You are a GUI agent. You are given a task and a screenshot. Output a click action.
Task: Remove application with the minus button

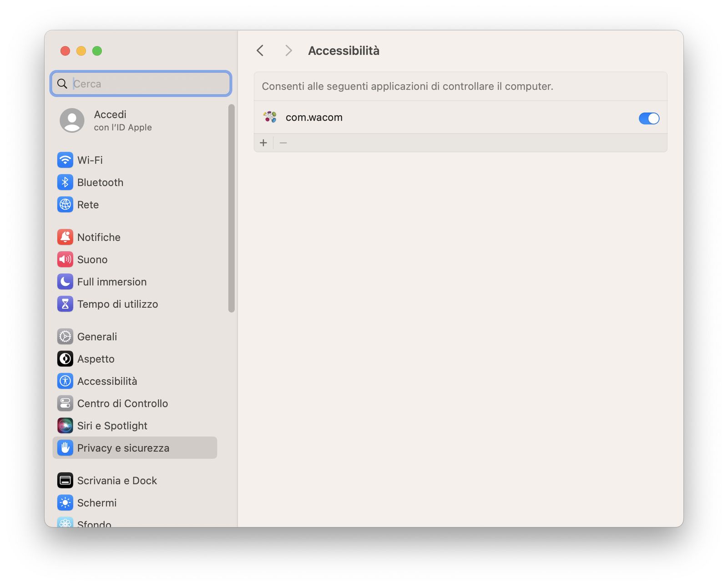(x=283, y=143)
